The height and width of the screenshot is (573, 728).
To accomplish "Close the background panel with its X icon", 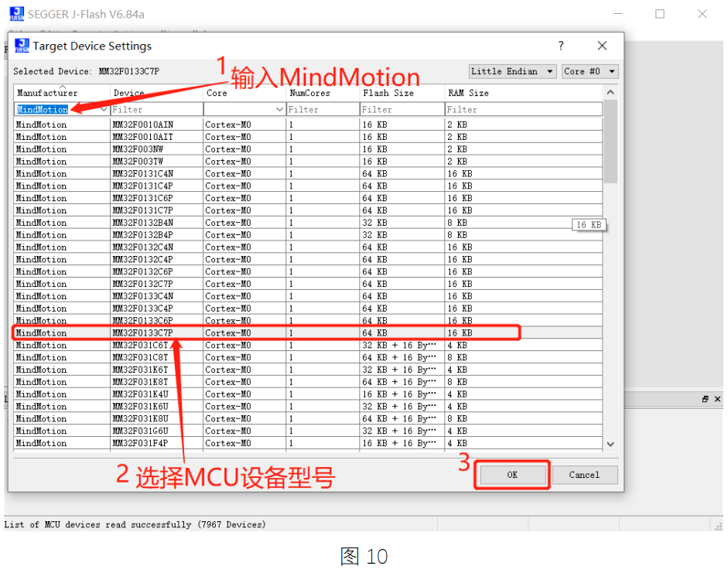I will pos(717,399).
